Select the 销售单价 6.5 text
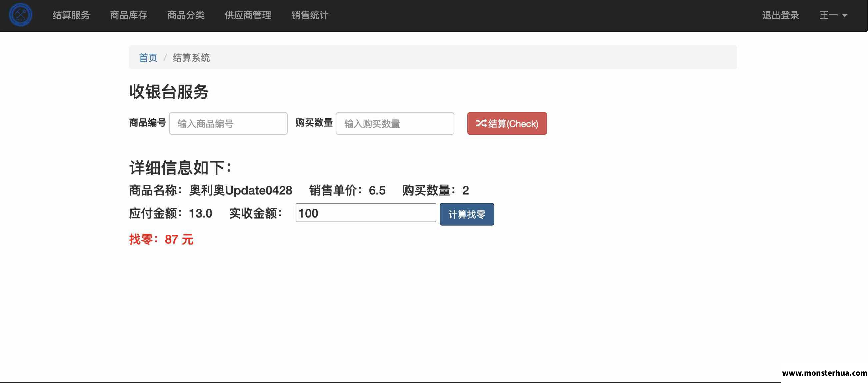The image size is (868, 383). click(347, 190)
